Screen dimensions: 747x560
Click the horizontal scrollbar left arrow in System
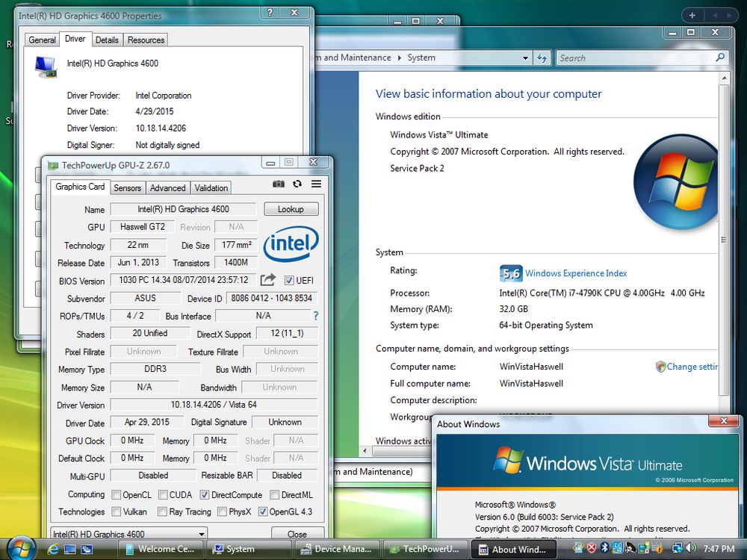tap(365, 450)
